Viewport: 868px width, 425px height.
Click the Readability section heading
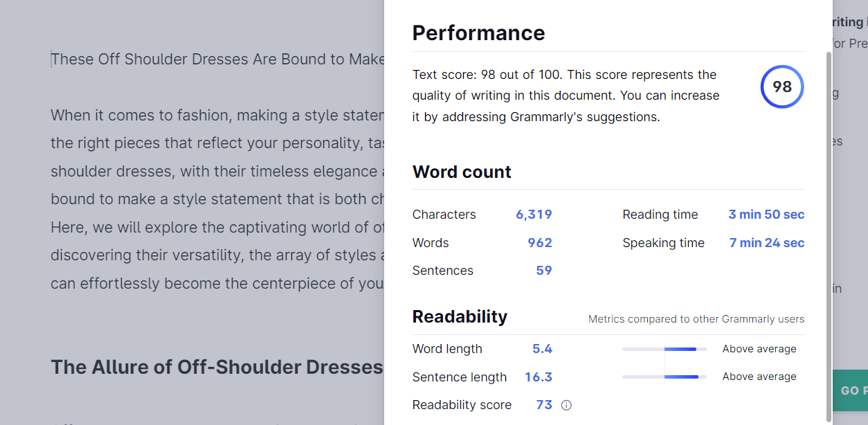coord(460,317)
